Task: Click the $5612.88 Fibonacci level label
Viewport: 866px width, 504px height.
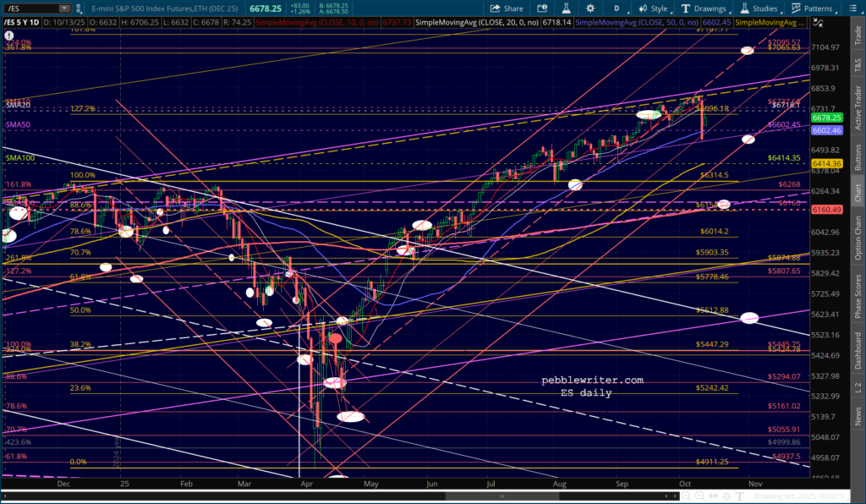Action: coord(712,310)
